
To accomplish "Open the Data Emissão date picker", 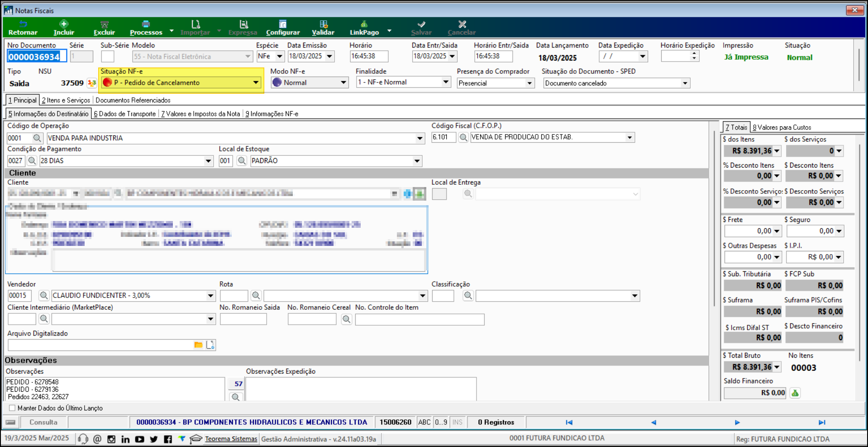I will coord(329,56).
